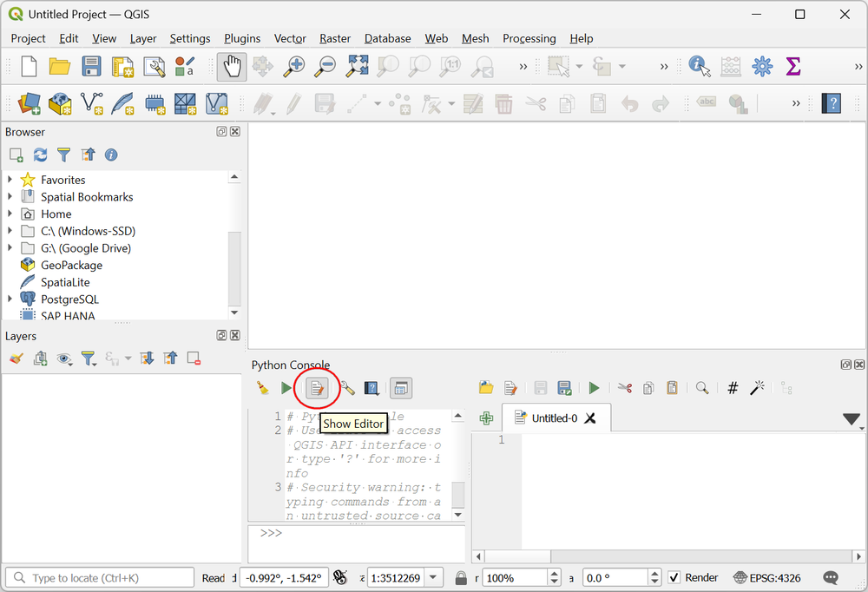Toggle the Show Editor button

coord(317,388)
